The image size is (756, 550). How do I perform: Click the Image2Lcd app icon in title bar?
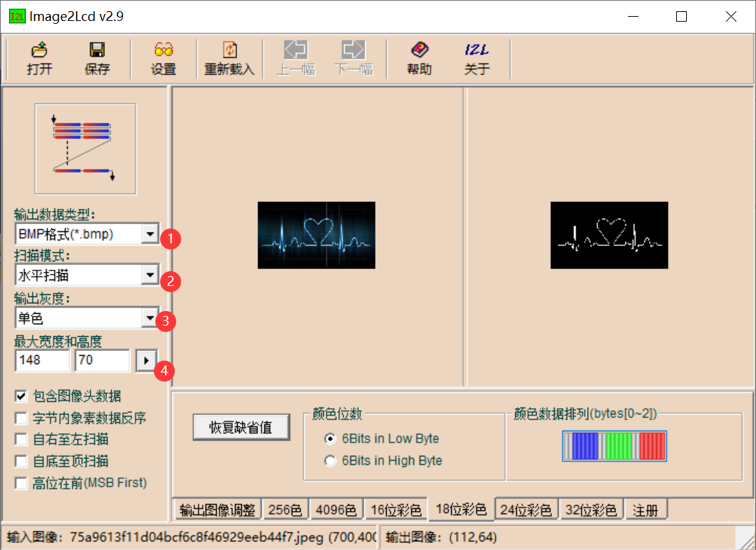pyautogui.click(x=17, y=16)
